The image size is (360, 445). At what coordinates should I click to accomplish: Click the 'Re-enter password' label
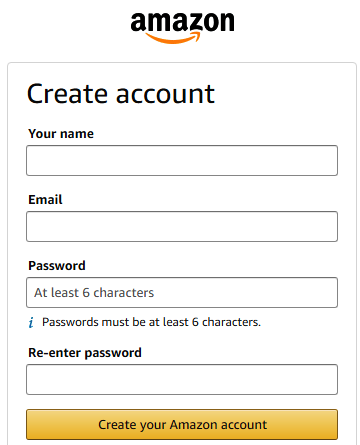[x=85, y=353]
